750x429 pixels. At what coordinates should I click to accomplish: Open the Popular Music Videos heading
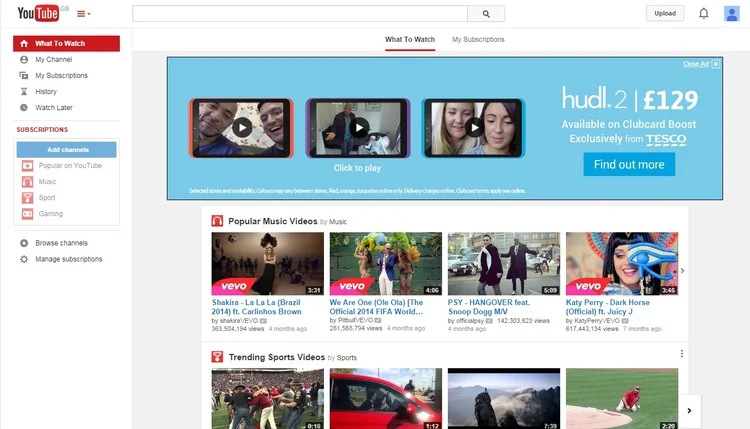click(273, 221)
